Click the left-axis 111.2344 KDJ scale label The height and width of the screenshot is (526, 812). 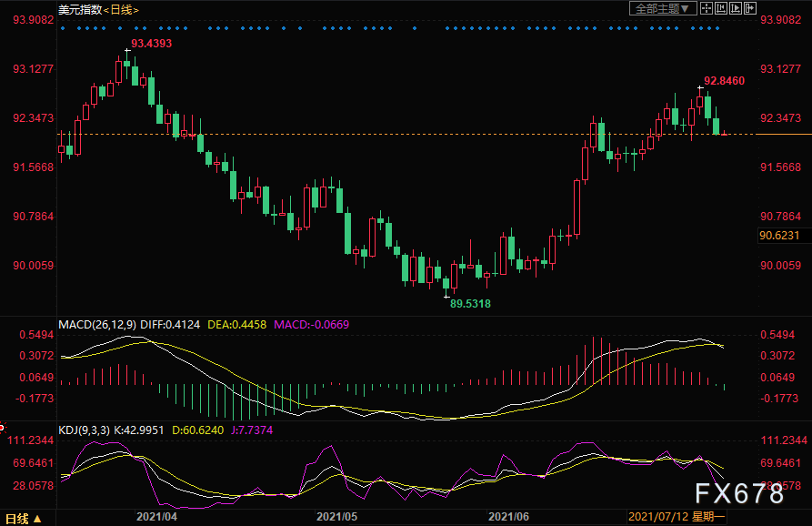(30, 440)
